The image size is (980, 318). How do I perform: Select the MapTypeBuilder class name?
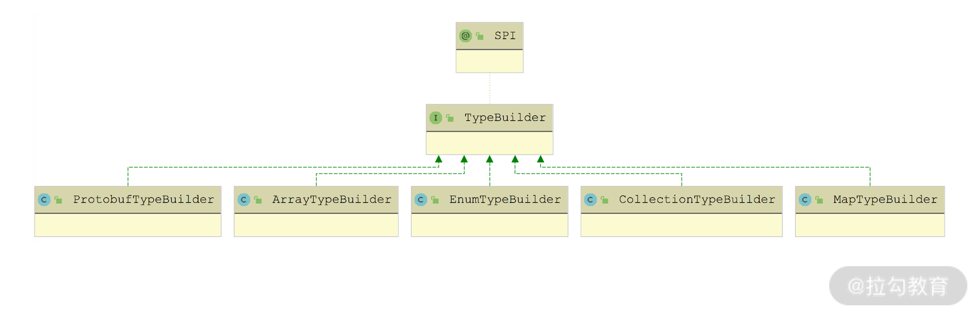coord(885,200)
